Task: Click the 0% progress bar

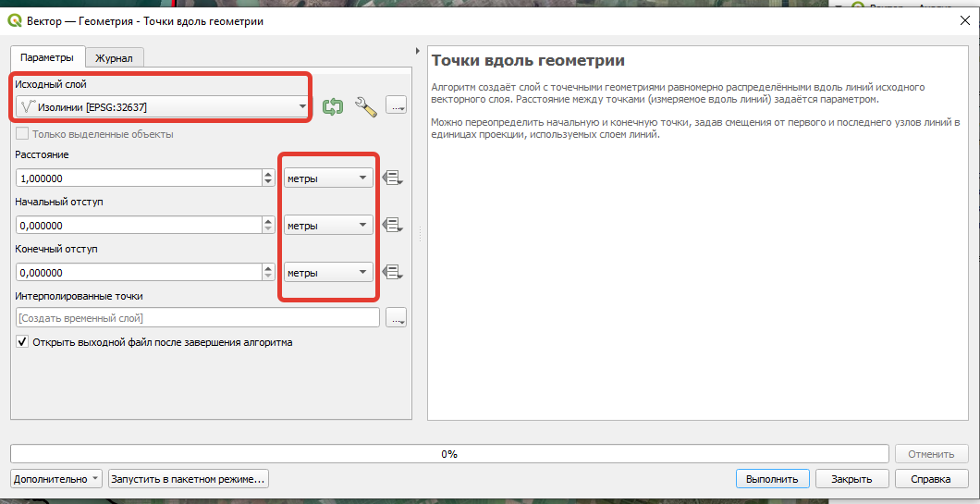Action: click(x=449, y=454)
